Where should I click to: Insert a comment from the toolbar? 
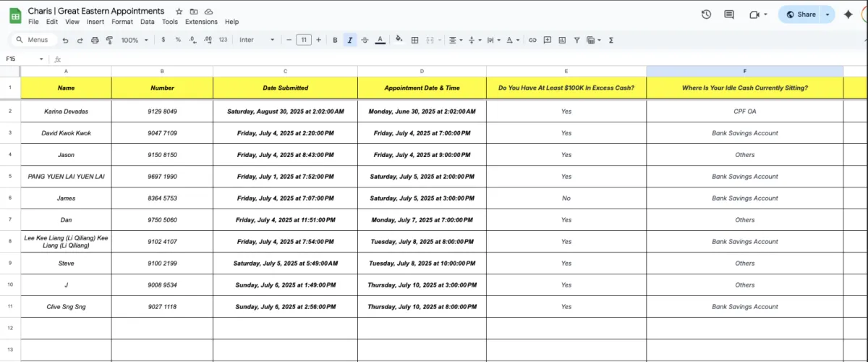(x=547, y=40)
